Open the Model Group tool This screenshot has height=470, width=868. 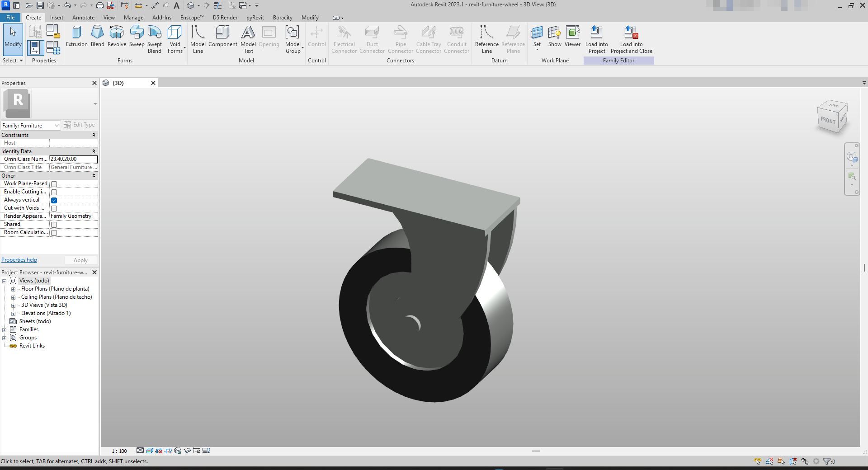(x=293, y=39)
